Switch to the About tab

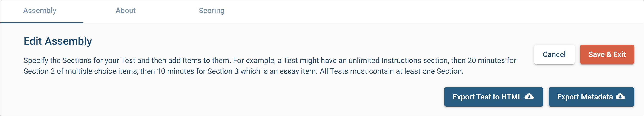(126, 11)
